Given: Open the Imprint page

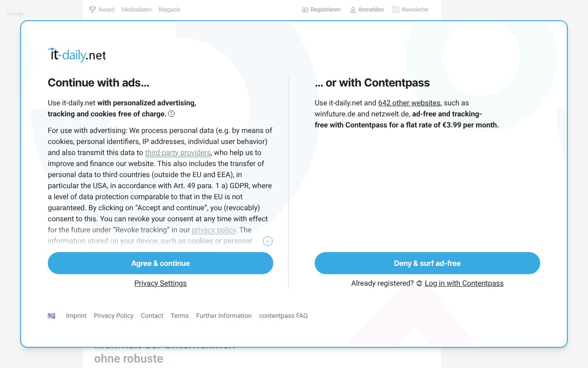Looking at the screenshot, I should click(x=76, y=316).
